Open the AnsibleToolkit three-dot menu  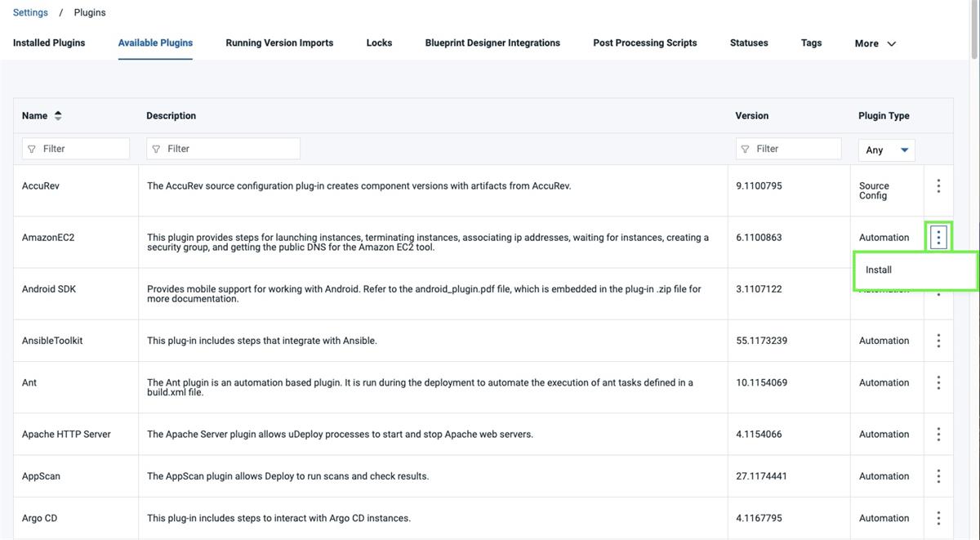[938, 340]
